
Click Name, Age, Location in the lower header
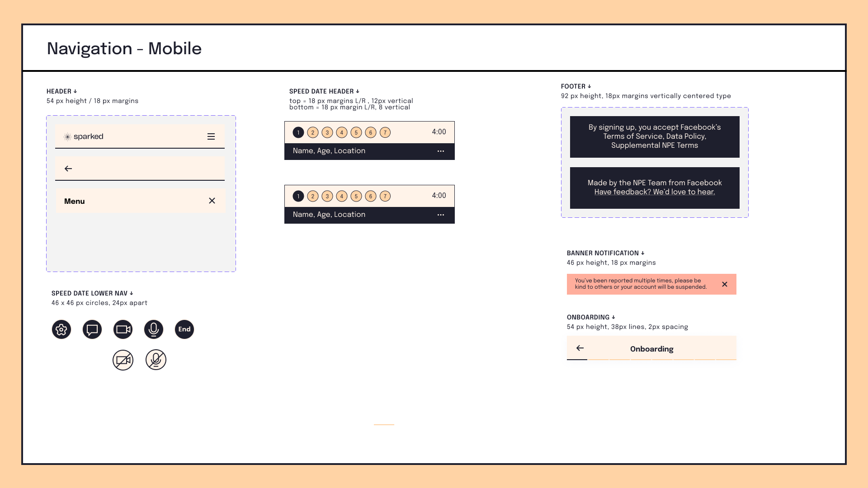click(329, 215)
